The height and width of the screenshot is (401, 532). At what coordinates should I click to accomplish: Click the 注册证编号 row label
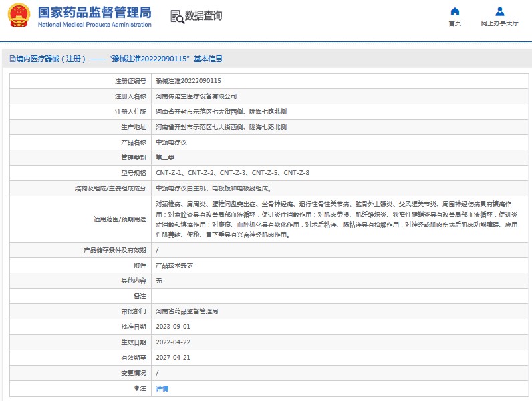pos(130,81)
